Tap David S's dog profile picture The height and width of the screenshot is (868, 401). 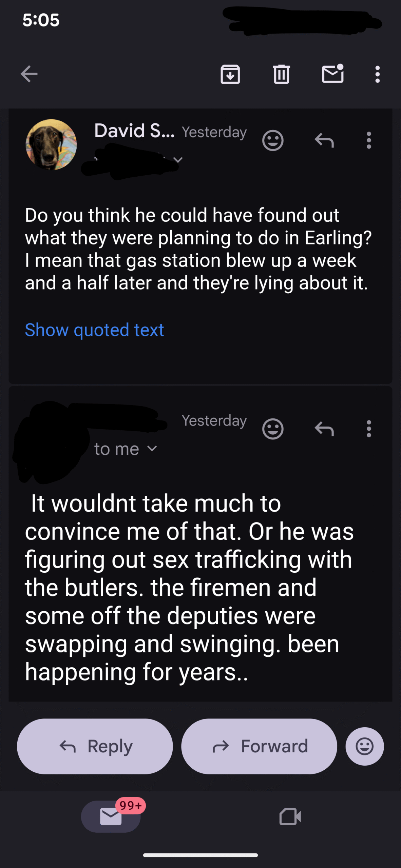tap(51, 144)
